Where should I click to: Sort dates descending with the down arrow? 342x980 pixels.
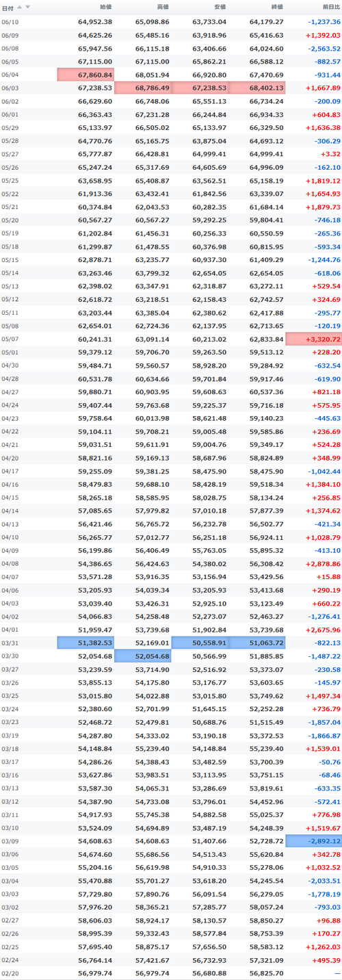[x=27, y=6]
